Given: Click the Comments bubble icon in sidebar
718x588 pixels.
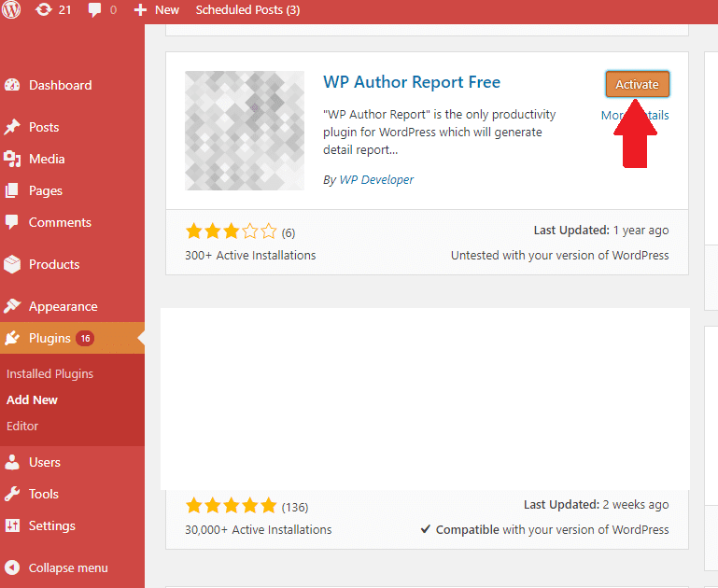Looking at the screenshot, I should coord(12,222).
